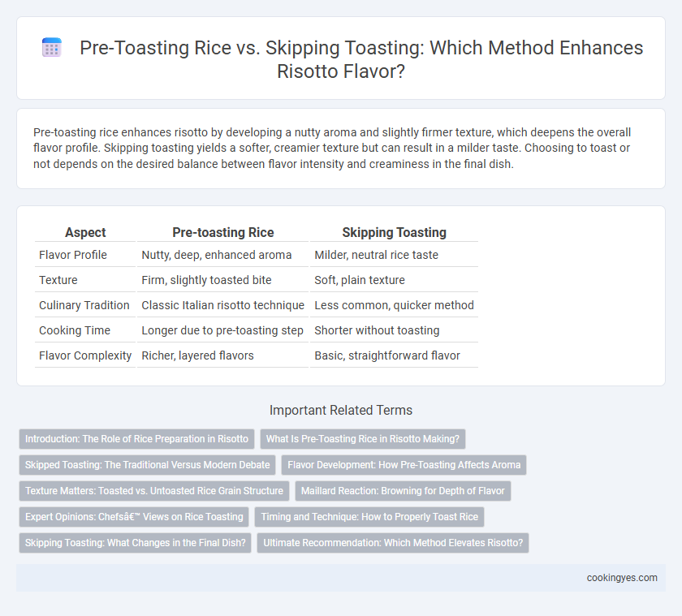Click the page title about risotto flavor
This screenshot has width=682, height=616.
(361, 59)
